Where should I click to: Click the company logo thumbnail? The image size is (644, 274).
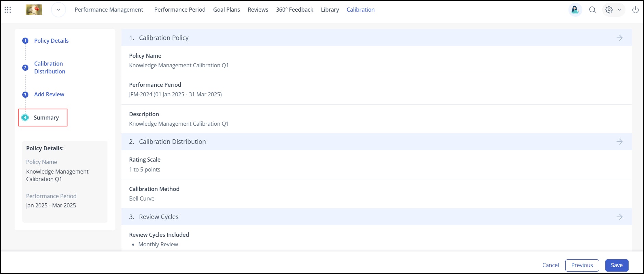[34, 10]
